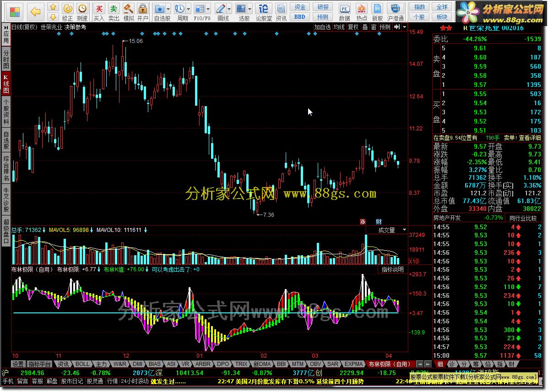Switch to 分时图 sidebar tab

[6, 59]
